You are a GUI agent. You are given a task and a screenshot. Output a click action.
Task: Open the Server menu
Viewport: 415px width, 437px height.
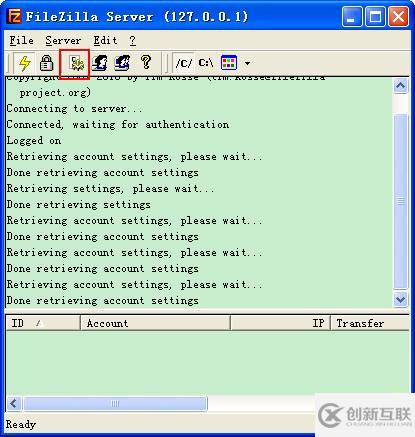click(63, 41)
